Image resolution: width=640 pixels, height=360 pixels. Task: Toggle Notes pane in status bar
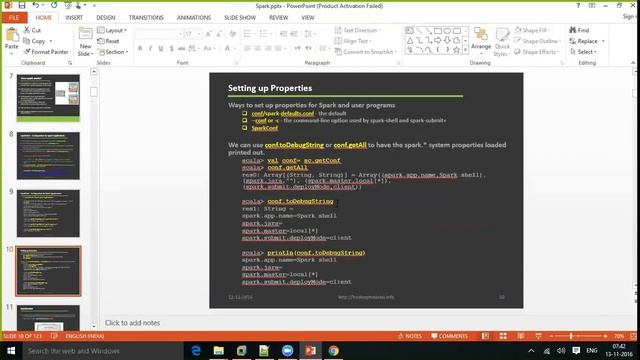(410, 336)
